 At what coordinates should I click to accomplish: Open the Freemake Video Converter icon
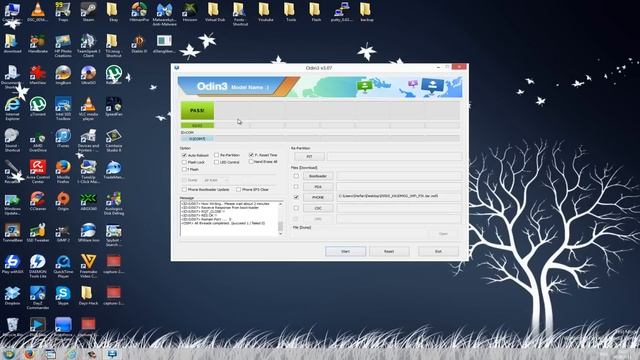coord(88,266)
